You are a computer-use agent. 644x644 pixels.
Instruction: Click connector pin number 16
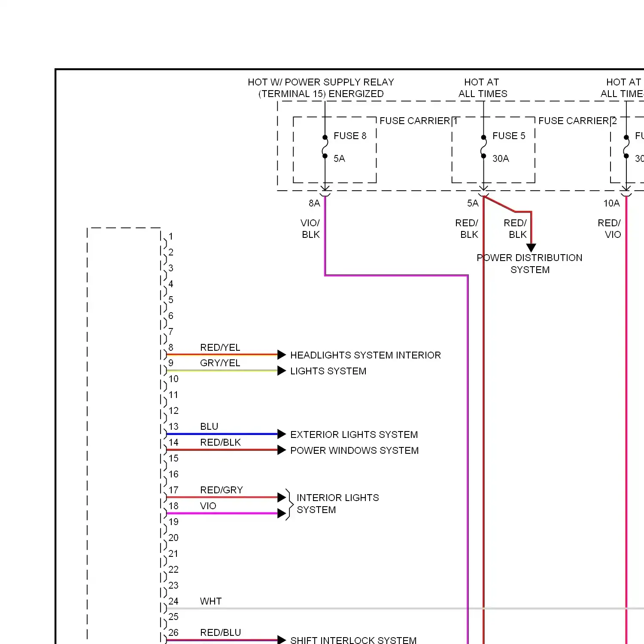click(173, 474)
